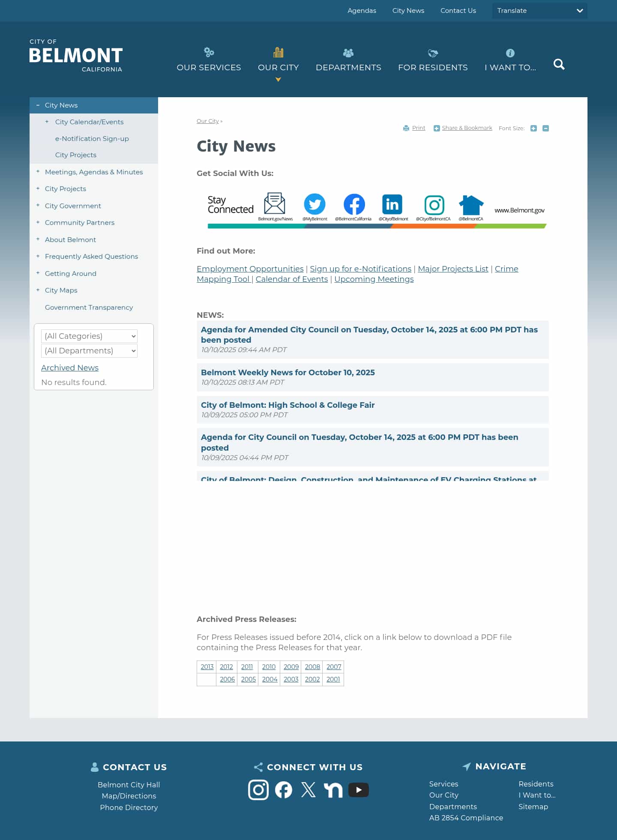Click the Archived News link

click(70, 368)
